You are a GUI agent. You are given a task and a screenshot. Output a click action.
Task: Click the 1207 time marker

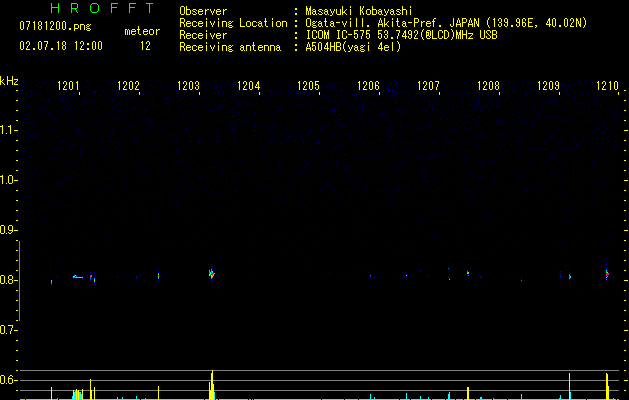(x=428, y=86)
